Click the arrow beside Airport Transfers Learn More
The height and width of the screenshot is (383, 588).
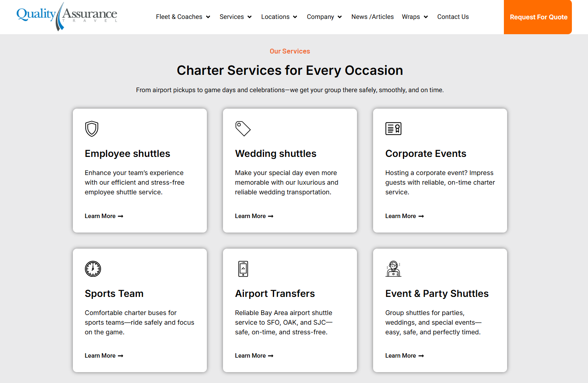click(x=270, y=356)
